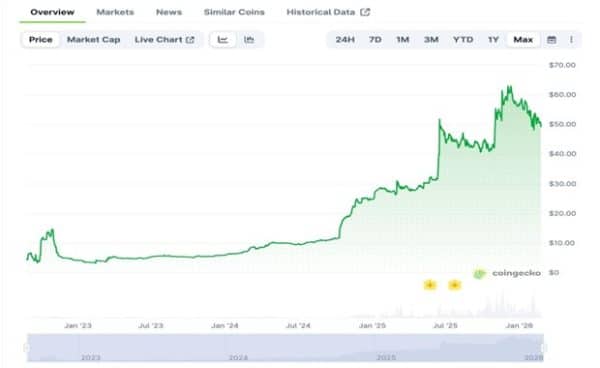The height and width of the screenshot is (368, 600).
Task: Open the calendar date range picker
Action: coord(551,40)
